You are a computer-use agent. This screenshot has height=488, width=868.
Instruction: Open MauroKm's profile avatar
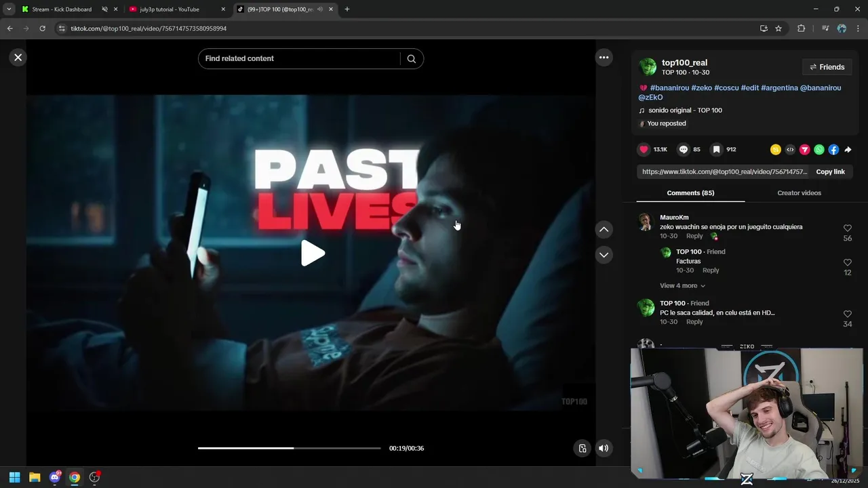click(x=646, y=222)
